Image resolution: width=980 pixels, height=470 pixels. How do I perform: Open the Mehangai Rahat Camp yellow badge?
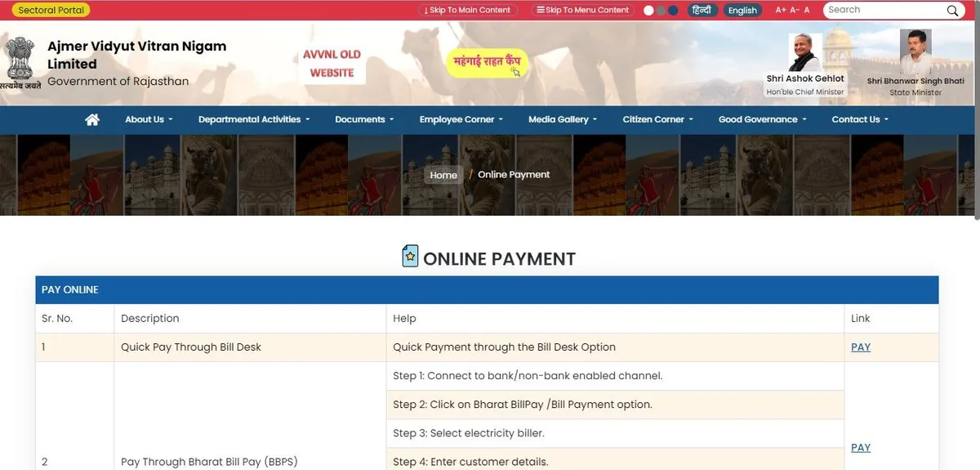pos(488,63)
